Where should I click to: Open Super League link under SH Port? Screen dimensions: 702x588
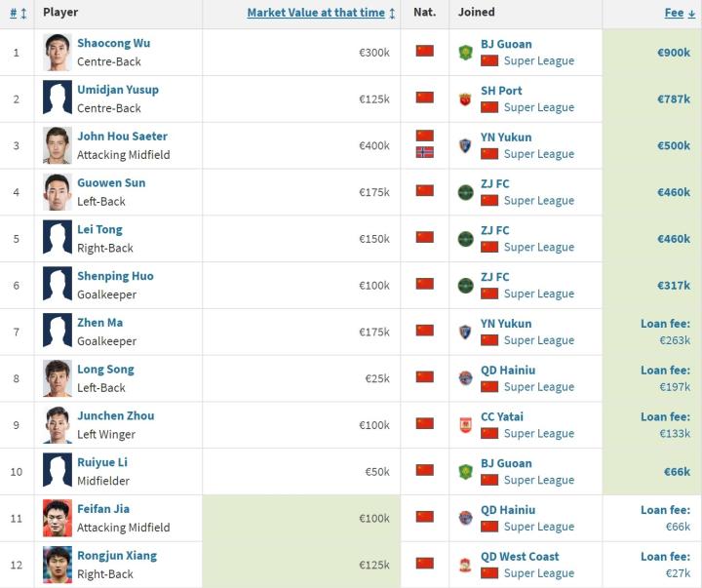click(538, 107)
